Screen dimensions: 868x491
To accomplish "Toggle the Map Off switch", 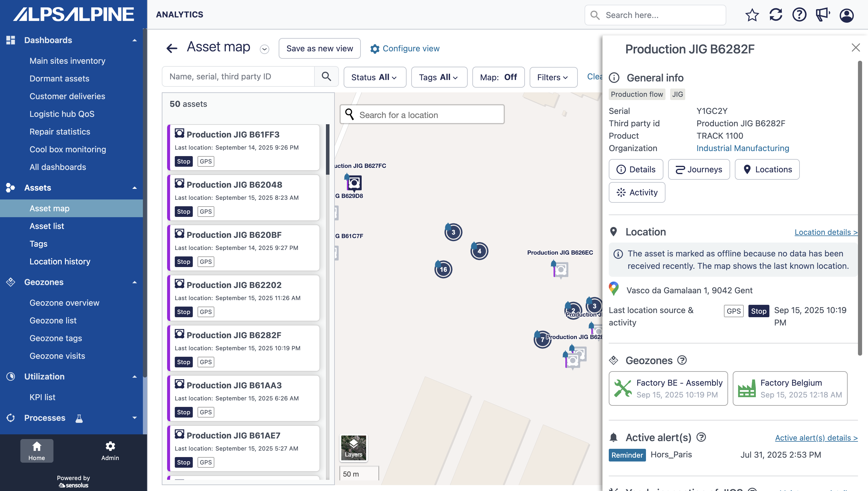I will pyautogui.click(x=498, y=77).
